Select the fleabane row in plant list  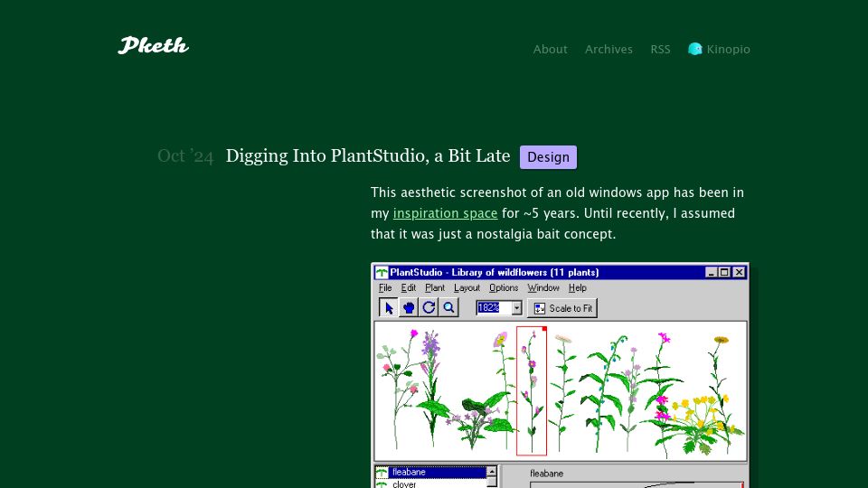click(x=431, y=472)
